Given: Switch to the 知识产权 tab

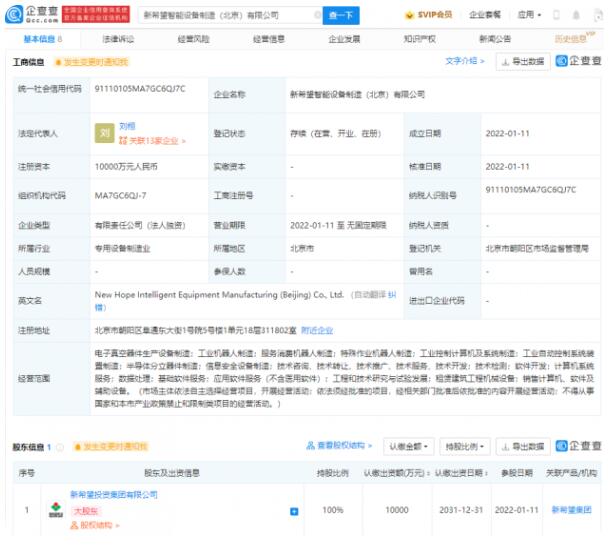Looking at the screenshot, I should (x=418, y=39).
